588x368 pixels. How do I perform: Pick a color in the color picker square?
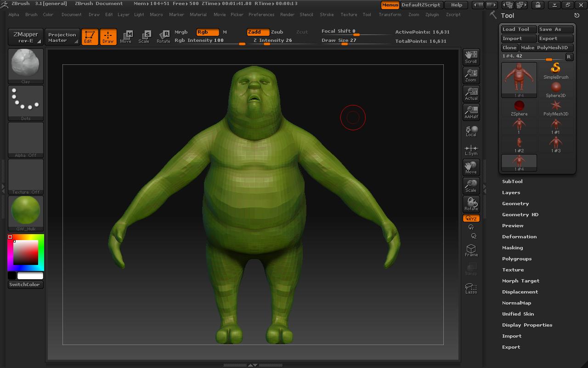point(25,252)
